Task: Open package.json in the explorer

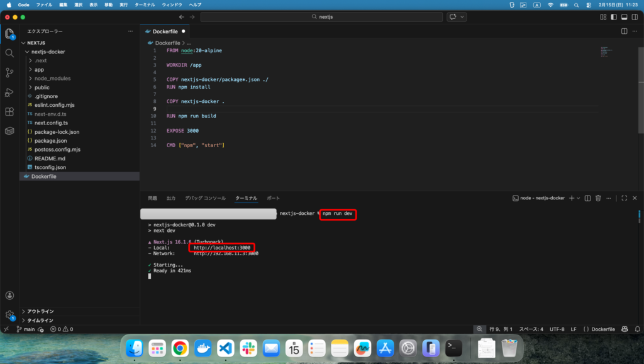Action: [50, 141]
